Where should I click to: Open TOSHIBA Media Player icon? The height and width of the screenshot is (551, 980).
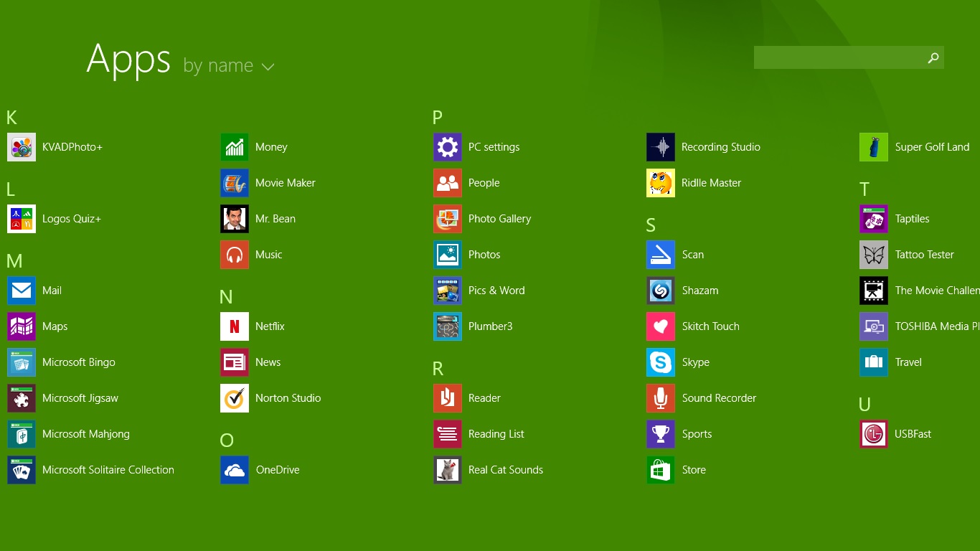(874, 326)
